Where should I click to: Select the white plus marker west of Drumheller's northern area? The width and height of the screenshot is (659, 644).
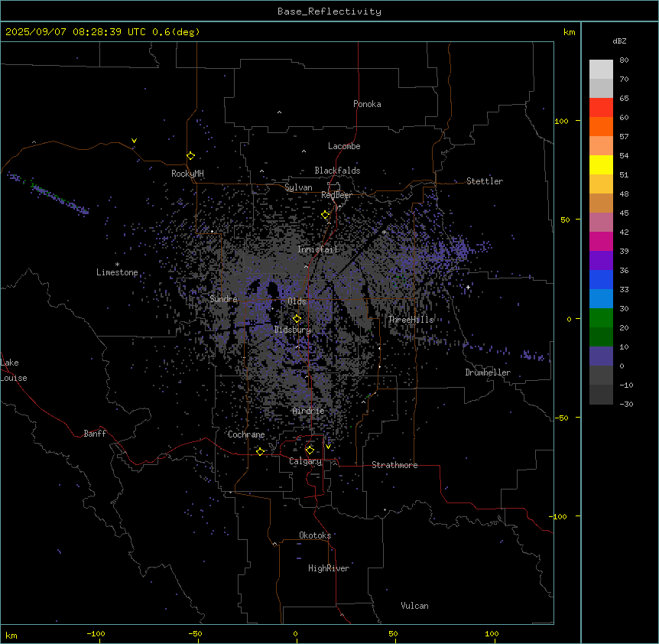click(468, 287)
